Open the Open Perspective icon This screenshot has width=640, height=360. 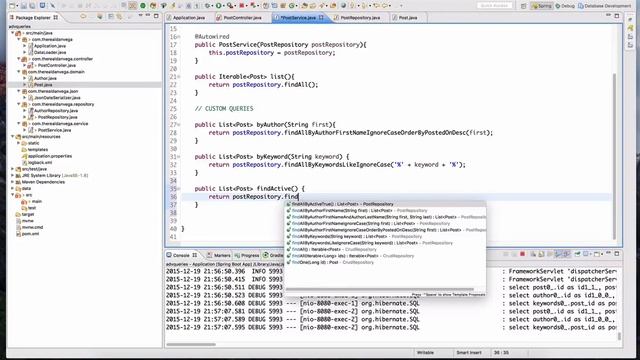(x=524, y=6)
